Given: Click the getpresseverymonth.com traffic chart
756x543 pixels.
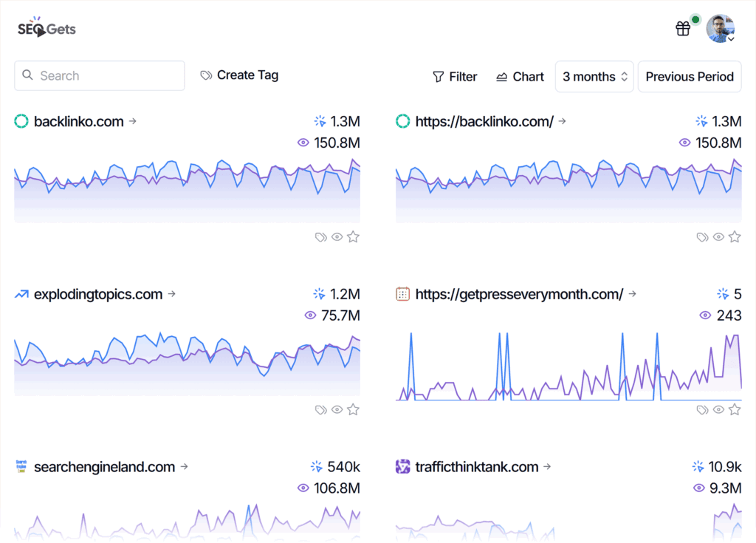Looking at the screenshot, I should tap(568, 366).
